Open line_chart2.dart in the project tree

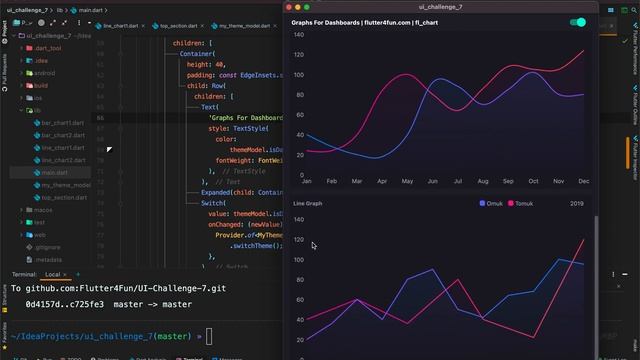(60, 160)
